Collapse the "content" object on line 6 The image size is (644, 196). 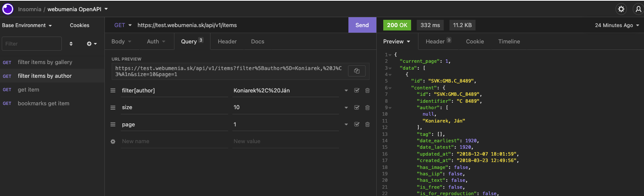point(390,88)
